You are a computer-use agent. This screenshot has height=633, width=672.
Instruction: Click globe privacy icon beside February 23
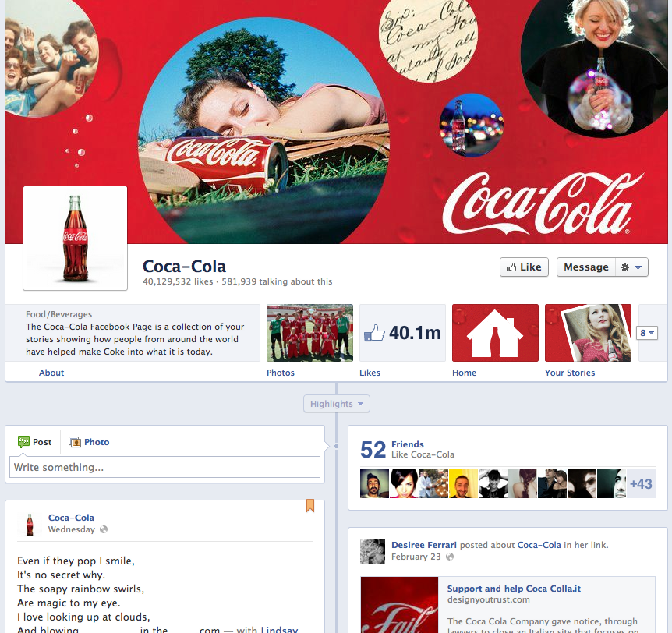point(450,557)
